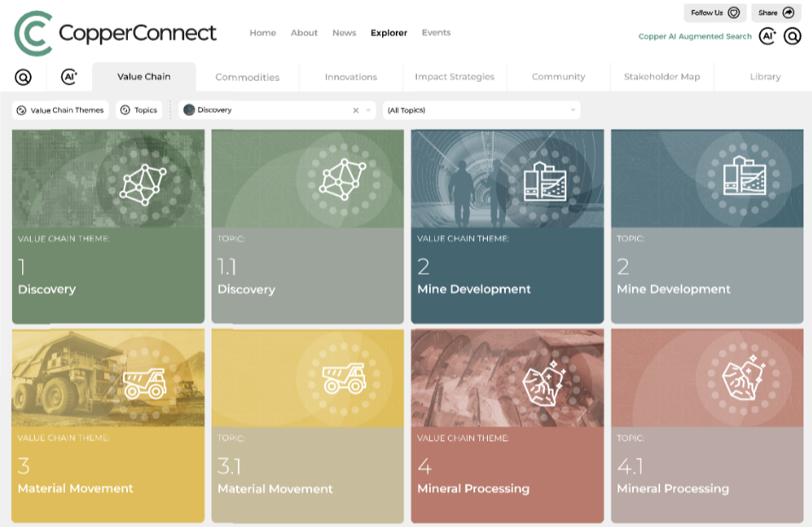The image size is (812, 527).
Task: Click the Discovery color dot in the filter
Action: (189, 110)
